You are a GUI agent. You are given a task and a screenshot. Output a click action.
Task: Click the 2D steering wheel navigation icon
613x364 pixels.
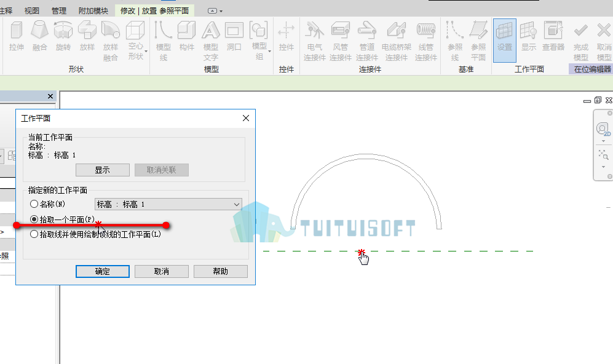(x=603, y=129)
